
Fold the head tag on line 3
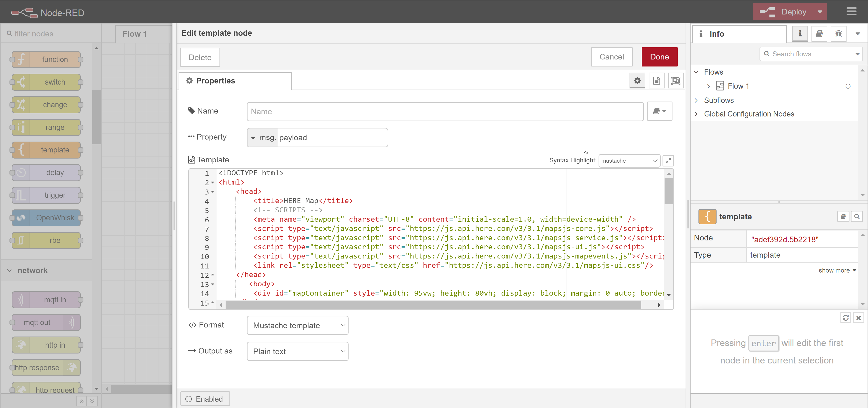tap(213, 192)
